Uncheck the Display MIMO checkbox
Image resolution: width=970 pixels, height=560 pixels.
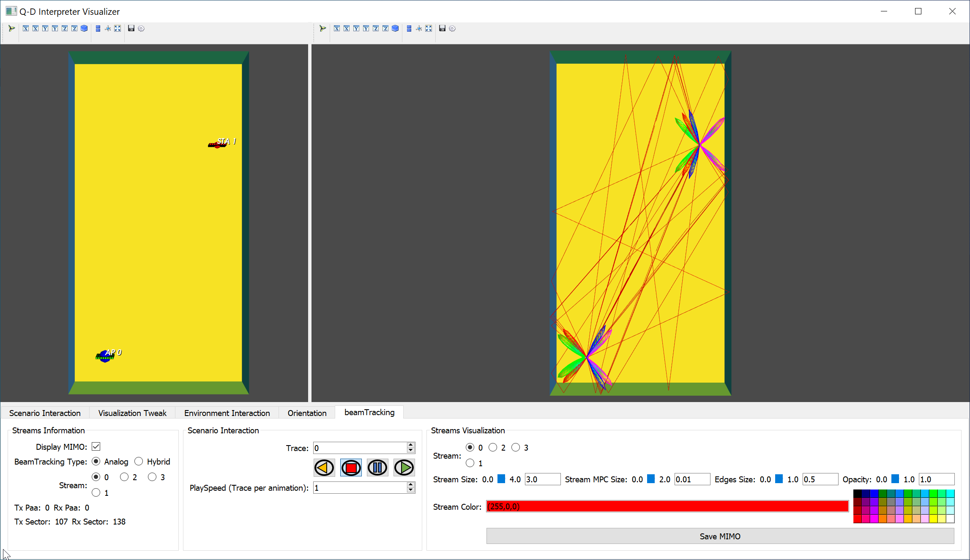pos(96,446)
